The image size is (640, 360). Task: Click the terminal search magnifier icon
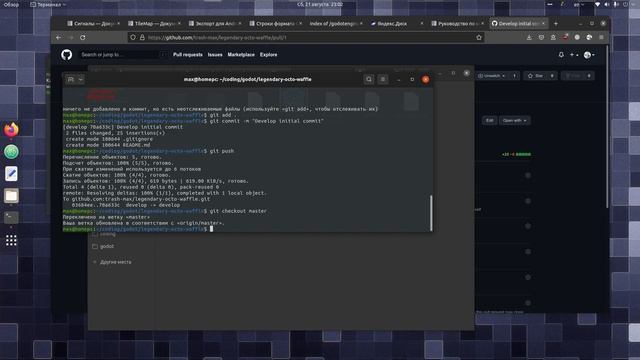pos(369,80)
